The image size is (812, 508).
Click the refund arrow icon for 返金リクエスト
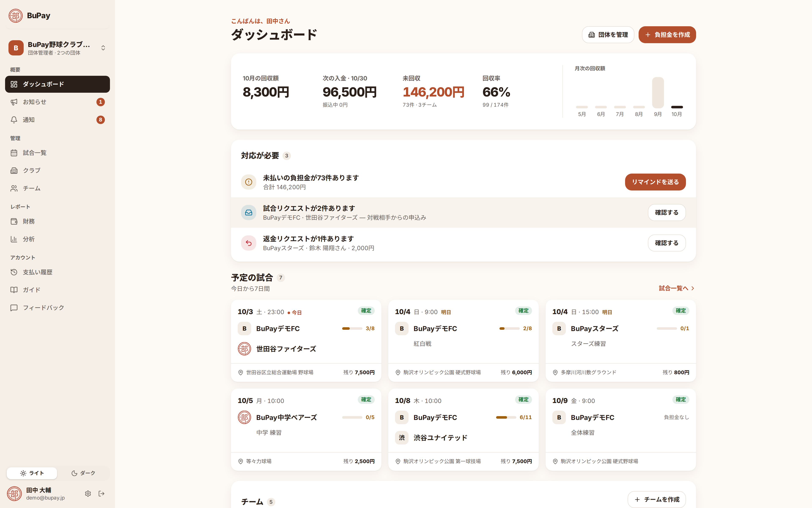(249, 243)
